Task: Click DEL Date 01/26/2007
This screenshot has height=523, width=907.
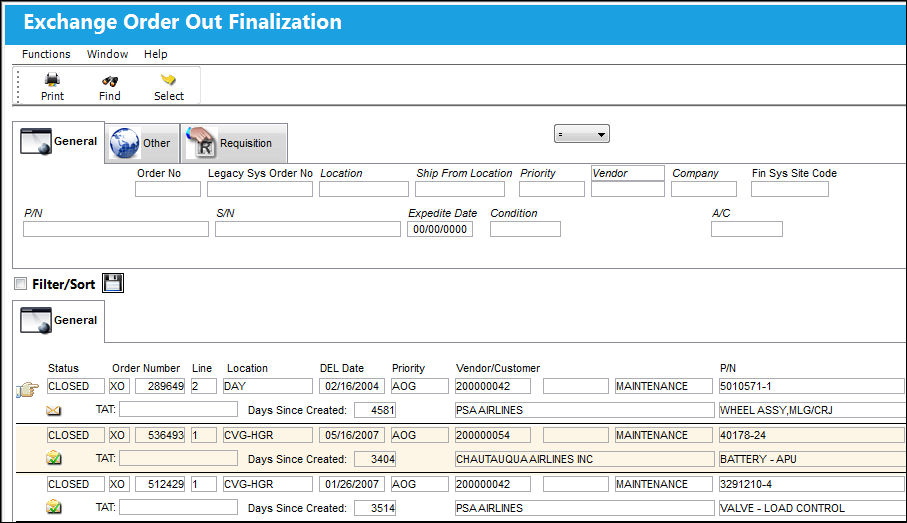Action: tap(352, 484)
